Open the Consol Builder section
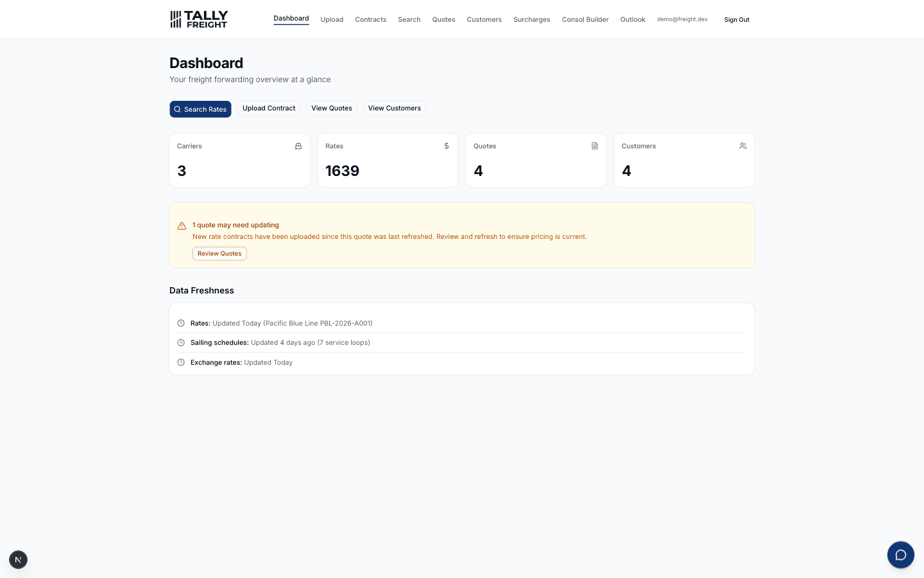Screen dimensions: 924x578 click(585, 19)
